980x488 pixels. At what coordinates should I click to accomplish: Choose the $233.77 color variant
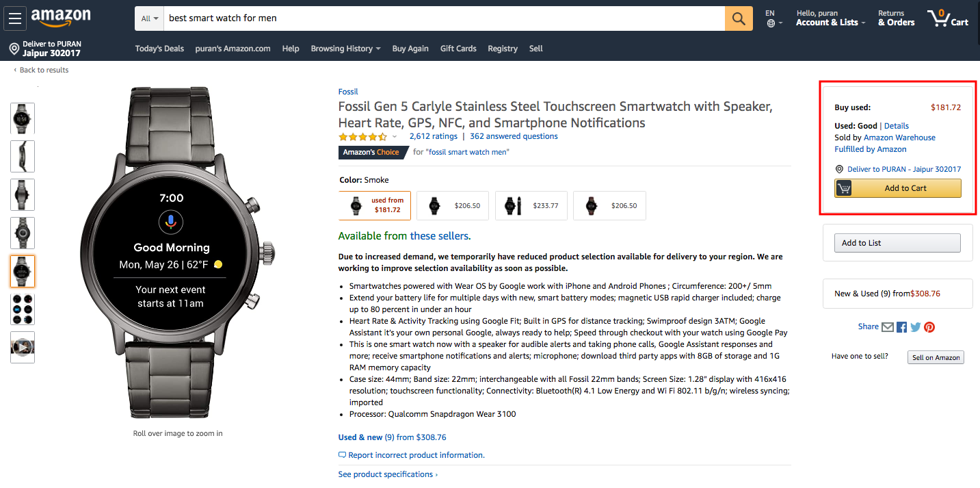click(x=531, y=205)
